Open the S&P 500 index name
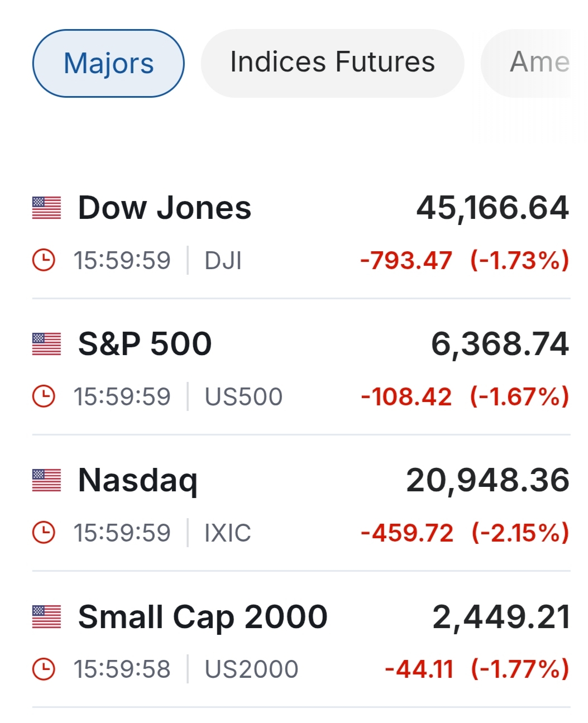 (x=145, y=344)
